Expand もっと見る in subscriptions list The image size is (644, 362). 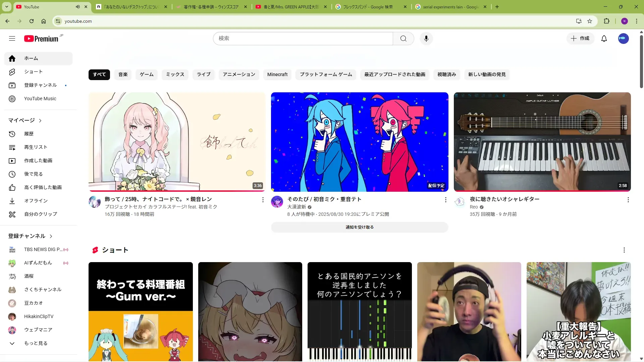pyautogui.click(x=35, y=343)
